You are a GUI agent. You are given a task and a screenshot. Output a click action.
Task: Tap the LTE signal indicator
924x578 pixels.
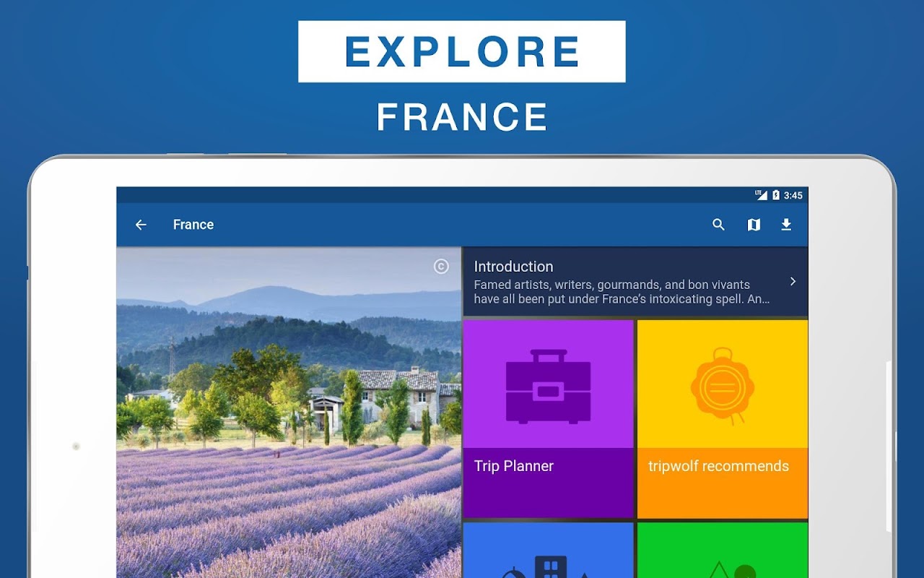point(762,195)
